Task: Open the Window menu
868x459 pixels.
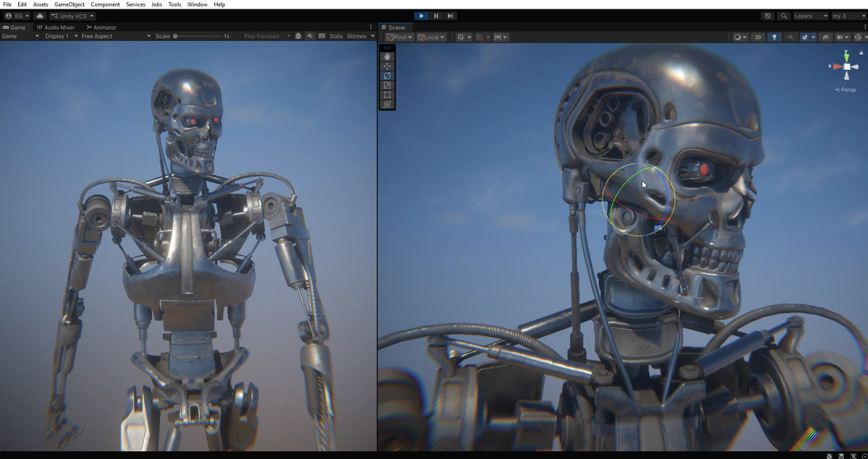Action: click(197, 4)
